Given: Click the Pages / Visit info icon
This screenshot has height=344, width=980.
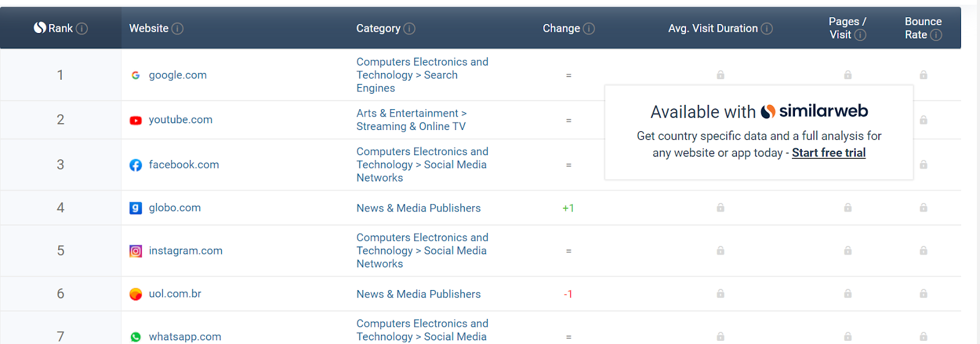Looking at the screenshot, I should click(x=861, y=35).
